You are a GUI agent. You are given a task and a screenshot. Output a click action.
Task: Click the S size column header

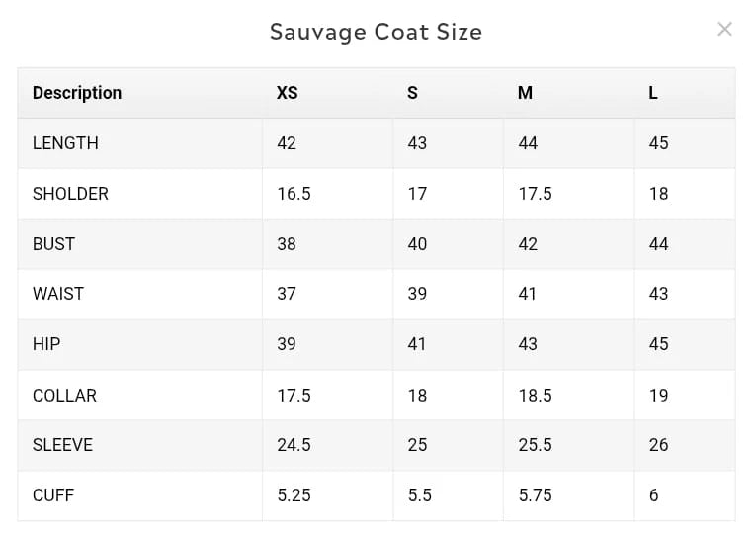click(x=413, y=93)
